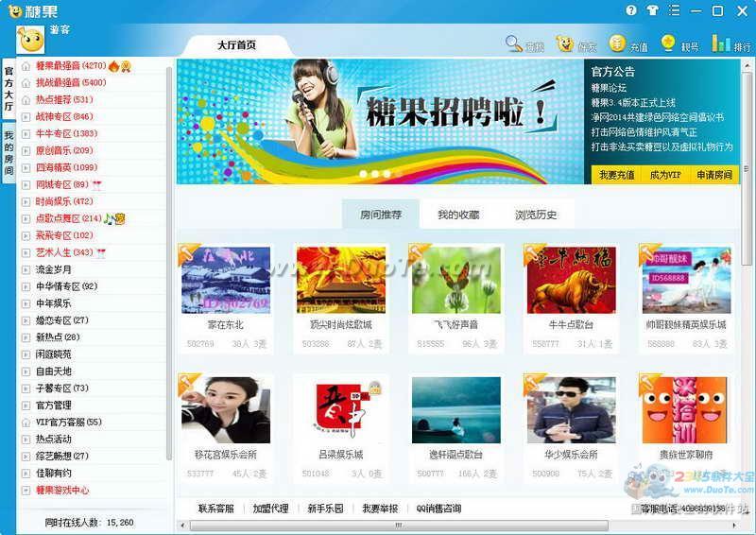756x535 pixels.
Task: Click the skin T-shirt icon in title bar
Action: (x=652, y=10)
